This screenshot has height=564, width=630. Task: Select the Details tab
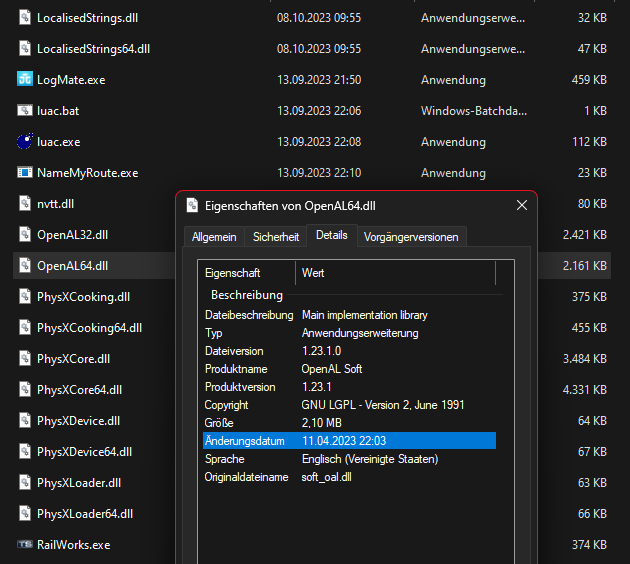pos(332,235)
